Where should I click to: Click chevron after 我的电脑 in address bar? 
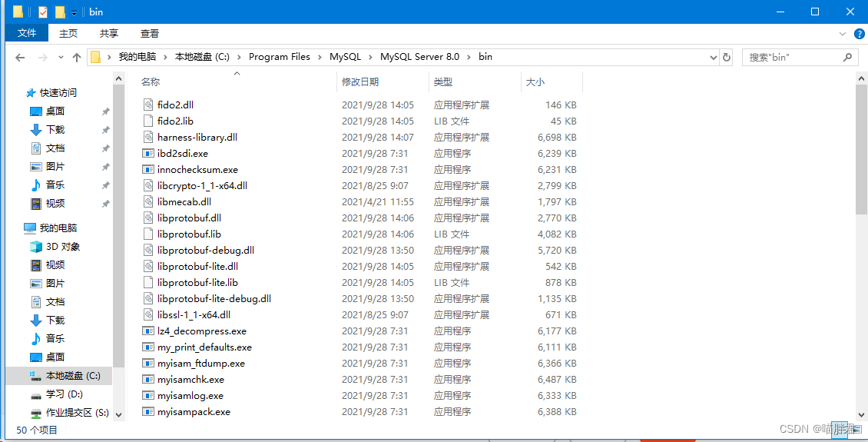click(165, 57)
